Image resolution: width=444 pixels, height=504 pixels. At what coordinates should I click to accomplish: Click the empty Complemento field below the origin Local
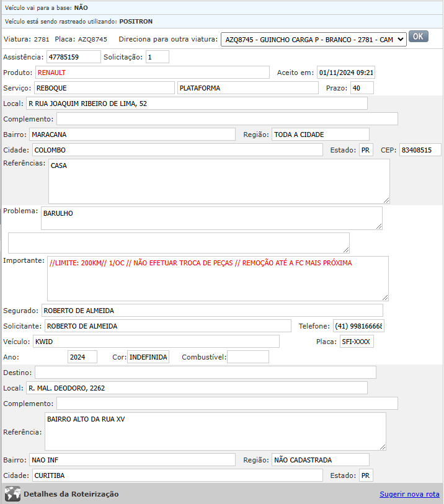click(x=228, y=119)
